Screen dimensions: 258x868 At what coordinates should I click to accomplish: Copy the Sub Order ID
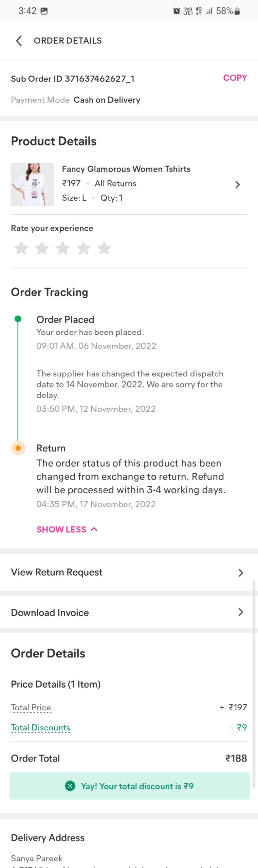pos(235,78)
